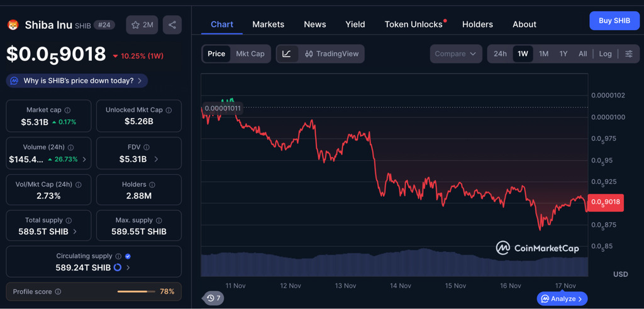Click the Profile score progress bar

point(136,292)
